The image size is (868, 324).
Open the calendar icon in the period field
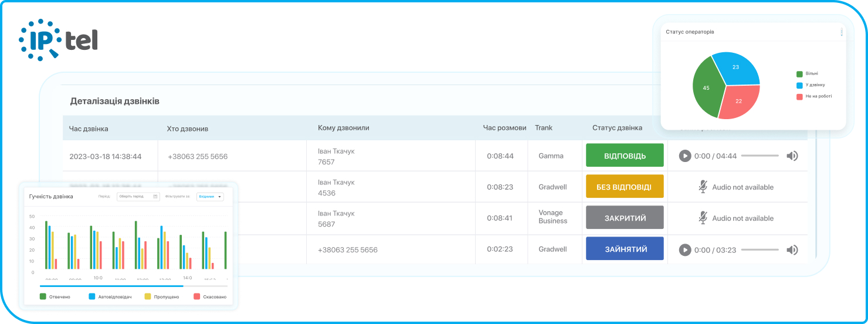[155, 197]
